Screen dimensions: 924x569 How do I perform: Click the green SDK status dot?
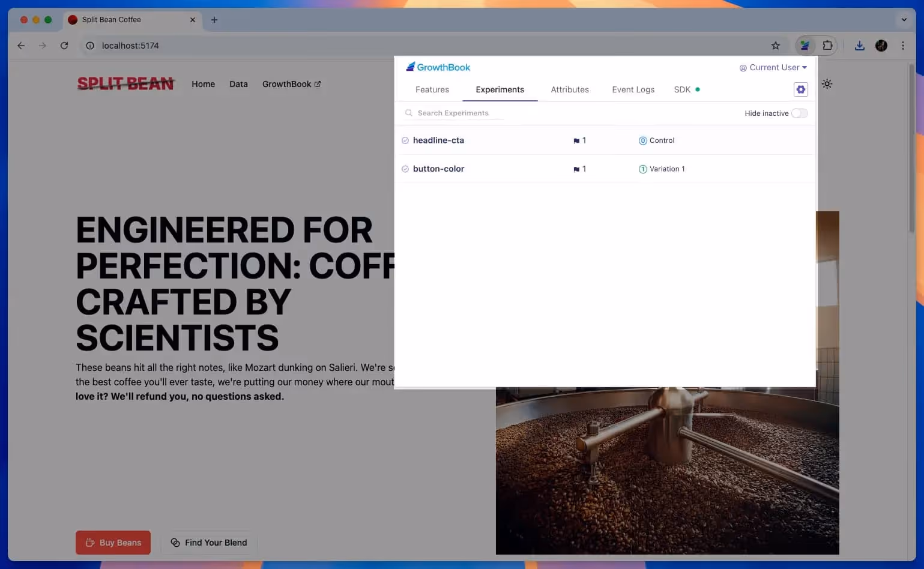(697, 89)
